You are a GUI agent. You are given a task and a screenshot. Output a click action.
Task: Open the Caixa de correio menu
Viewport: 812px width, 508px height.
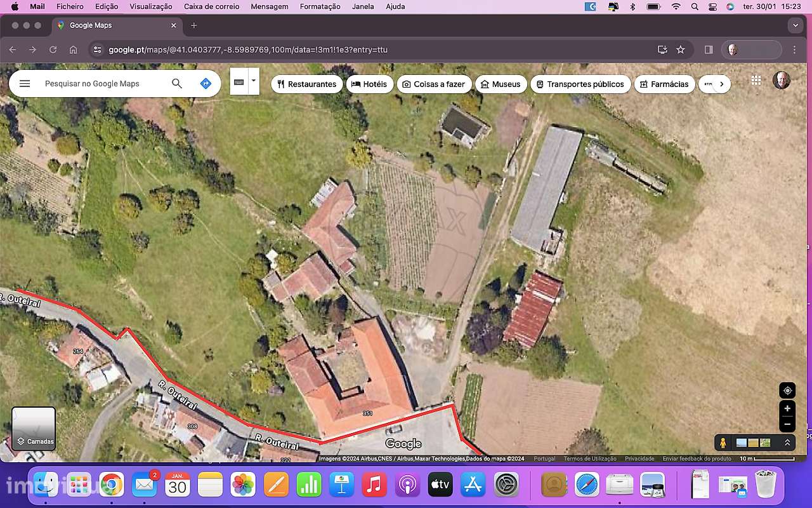(x=211, y=6)
